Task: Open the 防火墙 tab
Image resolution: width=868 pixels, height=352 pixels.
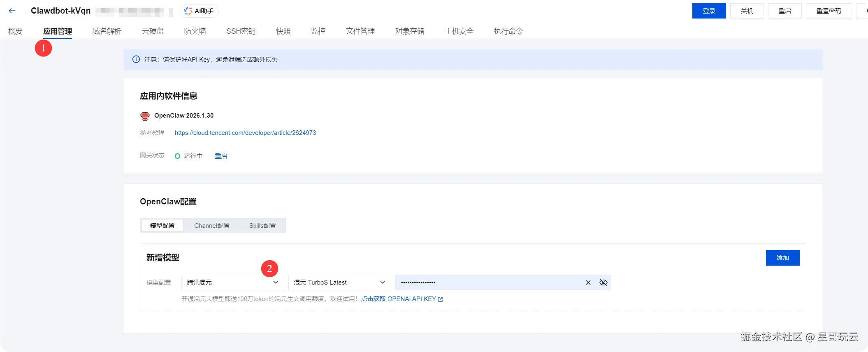Action: pos(195,31)
